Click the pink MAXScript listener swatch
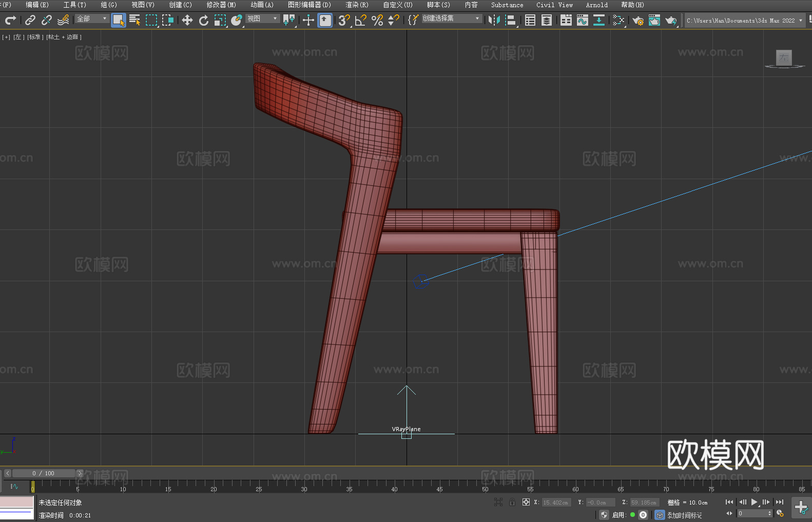Image resolution: width=812 pixels, height=522 pixels. point(17,501)
